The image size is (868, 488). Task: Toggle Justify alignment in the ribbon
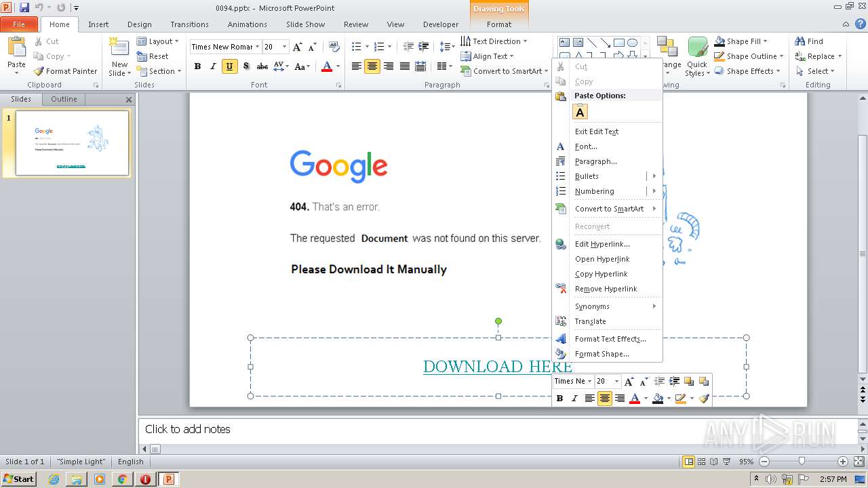405,66
